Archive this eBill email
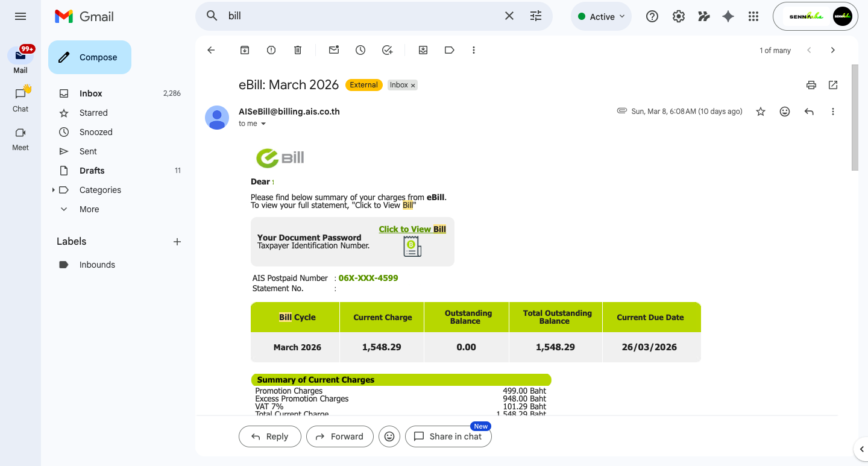The image size is (868, 466). point(245,51)
